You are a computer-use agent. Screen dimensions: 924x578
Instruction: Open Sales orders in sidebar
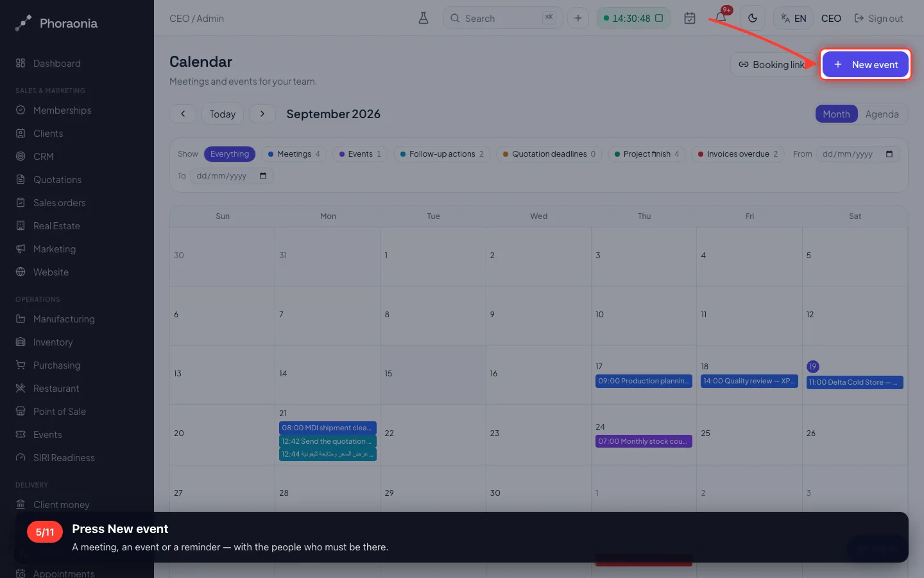click(x=77, y=203)
